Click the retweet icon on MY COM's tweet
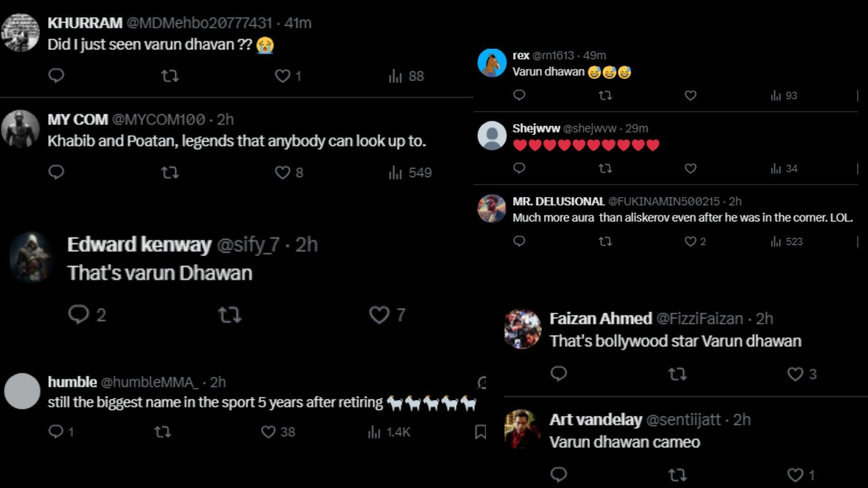The width and height of the screenshot is (868, 488). [171, 172]
